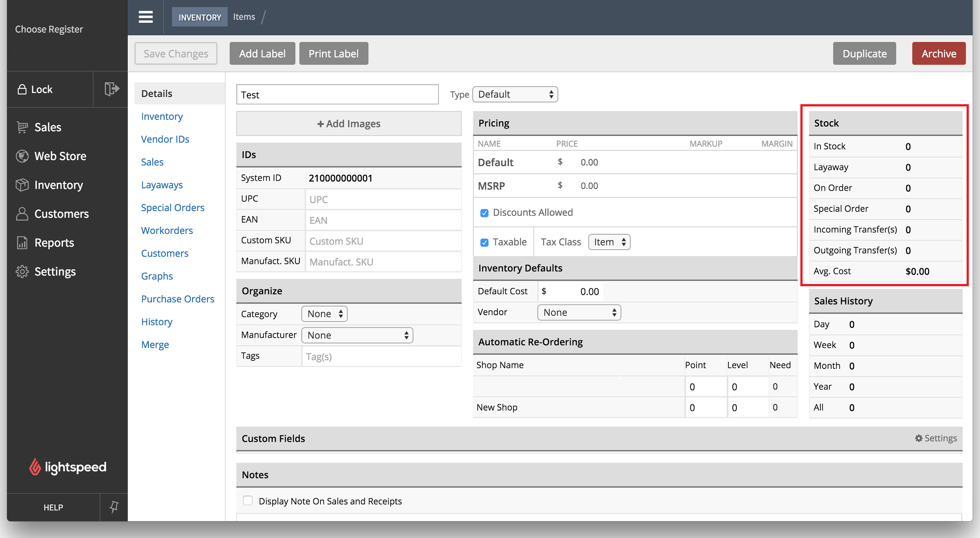Click the UPC input field
Viewport: 980px width, 538px height.
pos(383,199)
